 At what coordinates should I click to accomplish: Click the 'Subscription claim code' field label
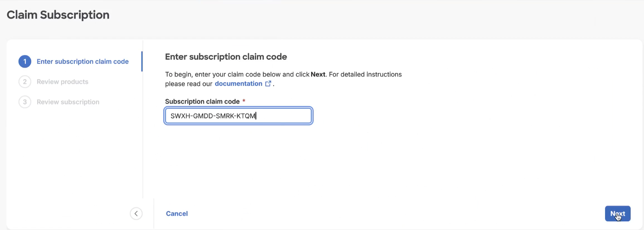(x=202, y=102)
